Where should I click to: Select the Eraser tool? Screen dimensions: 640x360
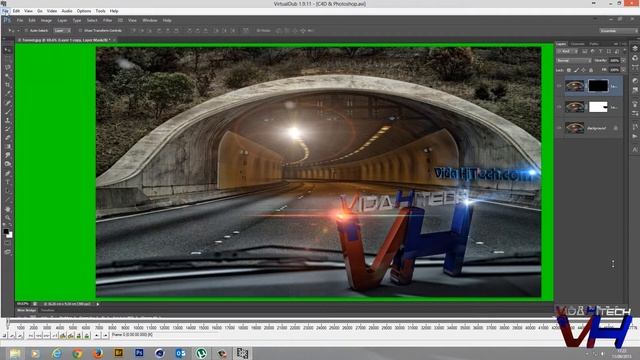7,138
